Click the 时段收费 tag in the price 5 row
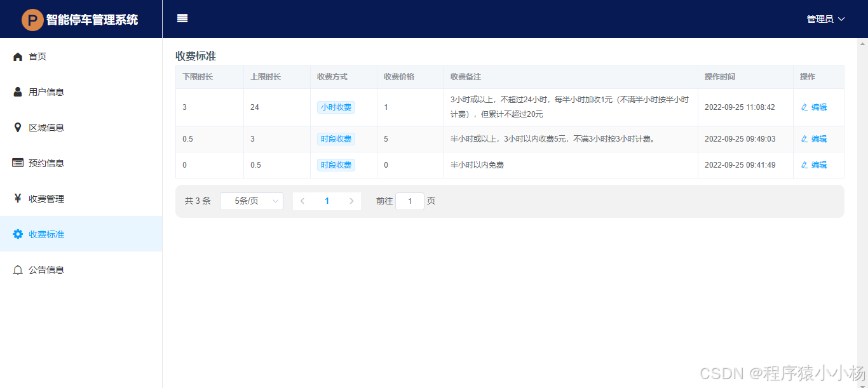This screenshot has width=868, height=388. click(336, 139)
